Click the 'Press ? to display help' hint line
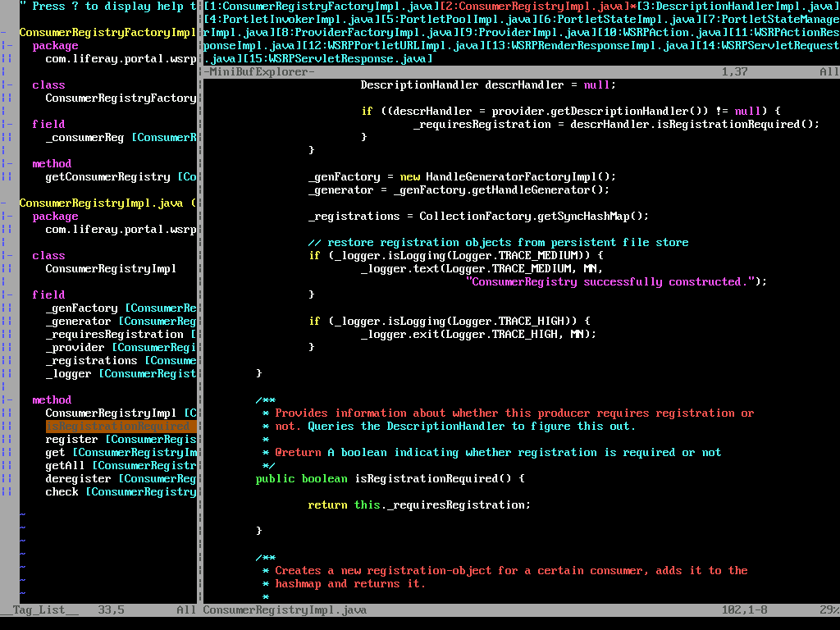Viewport: 840px width, 630px height. pos(107,7)
